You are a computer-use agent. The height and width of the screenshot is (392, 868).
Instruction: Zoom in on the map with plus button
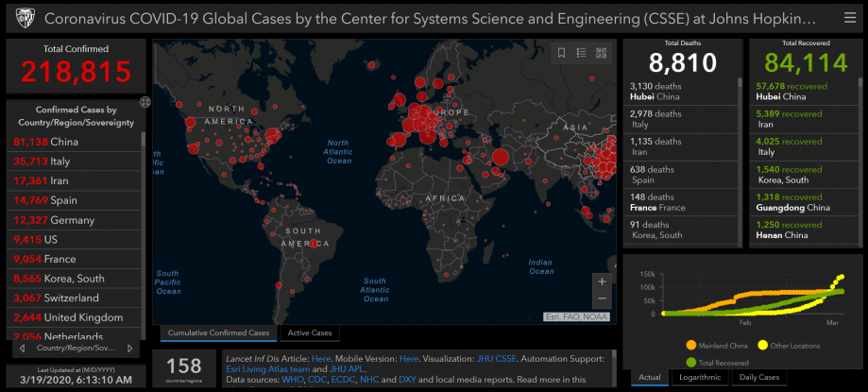click(603, 281)
